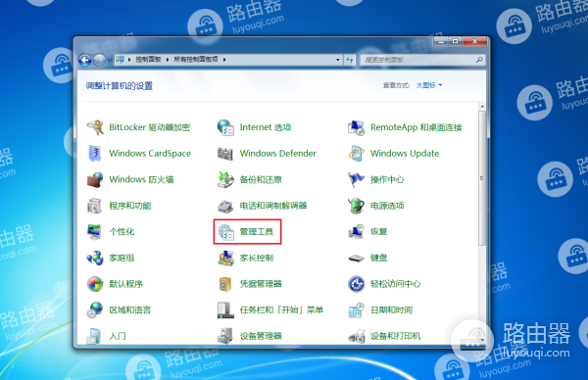Click the 恢复 icon
Image resolution: width=588 pixels, height=380 pixels.
[357, 231]
